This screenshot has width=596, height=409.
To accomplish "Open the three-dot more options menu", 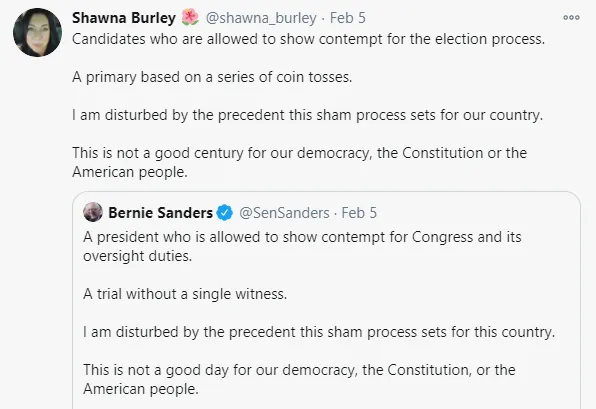I will (x=571, y=17).
